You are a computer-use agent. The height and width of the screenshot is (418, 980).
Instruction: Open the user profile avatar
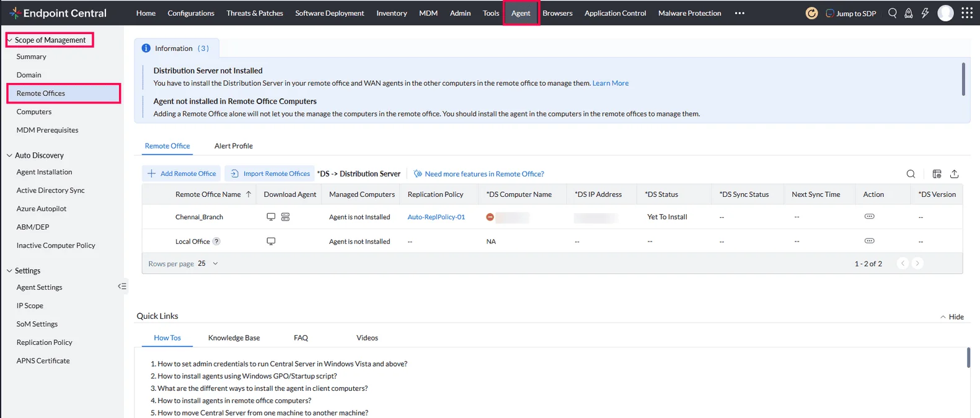click(945, 13)
